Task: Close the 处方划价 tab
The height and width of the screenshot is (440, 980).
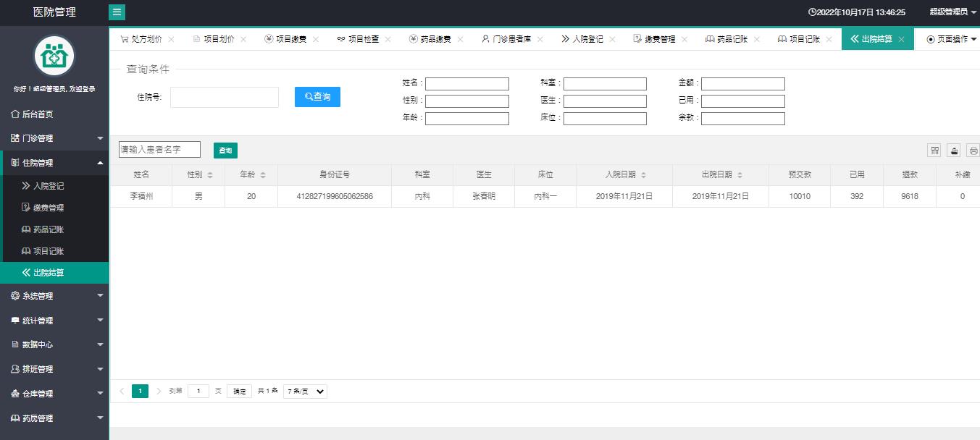Action: [x=171, y=40]
